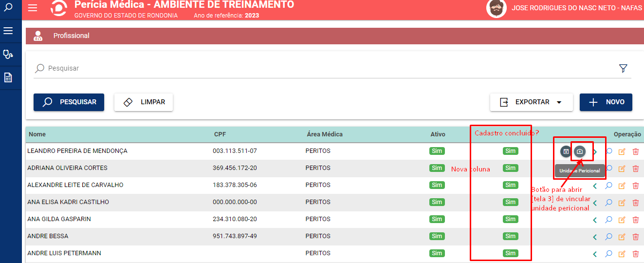Open the top bar hamburger menu

33,8
